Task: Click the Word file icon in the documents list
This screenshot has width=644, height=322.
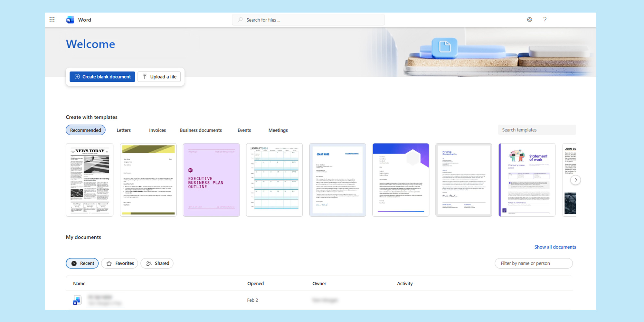Action: pyautogui.click(x=77, y=300)
